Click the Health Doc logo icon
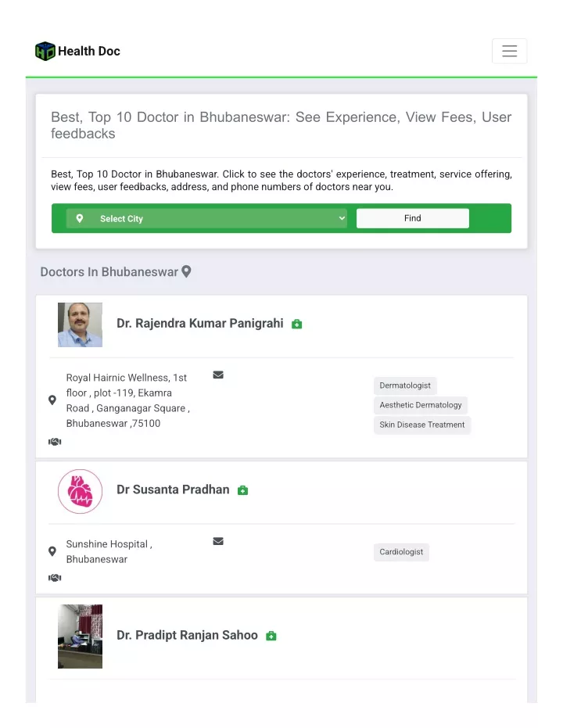 45,51
